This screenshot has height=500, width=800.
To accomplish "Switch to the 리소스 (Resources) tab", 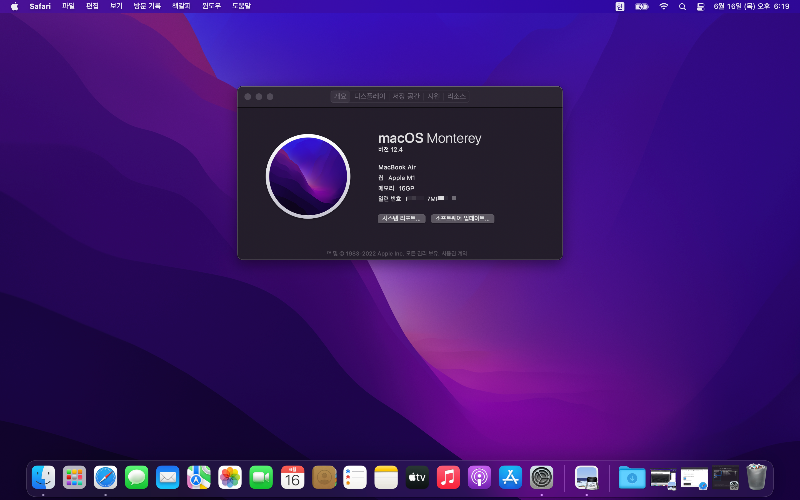I will 456,96.
